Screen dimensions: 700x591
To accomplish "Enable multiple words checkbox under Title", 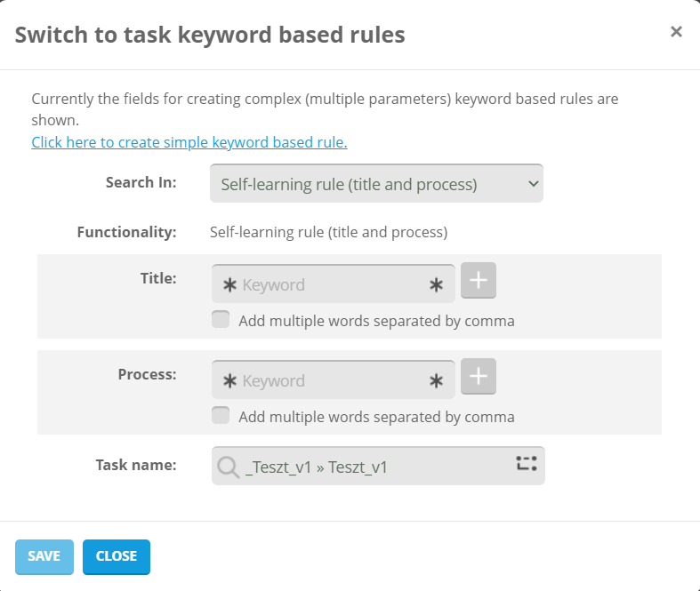I will click(221, 320).
